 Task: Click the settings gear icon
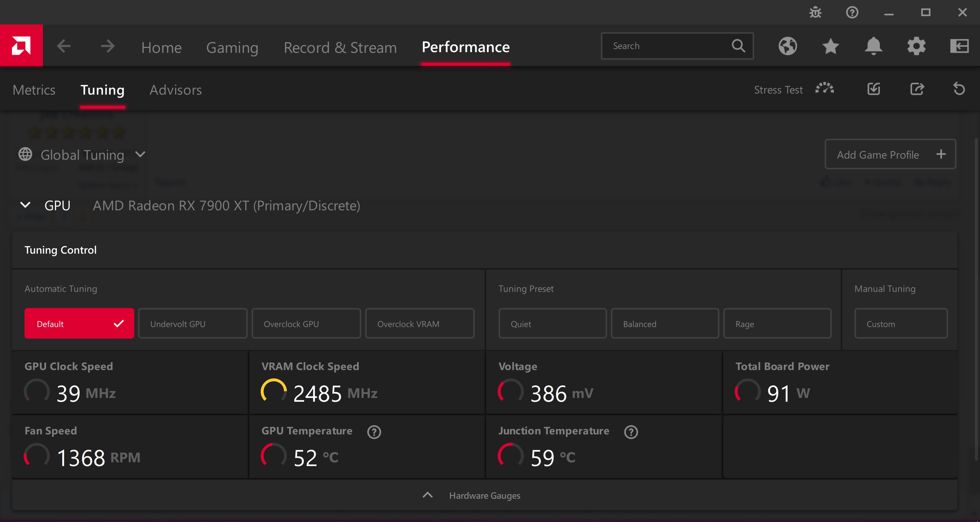[x=916, y=45]
